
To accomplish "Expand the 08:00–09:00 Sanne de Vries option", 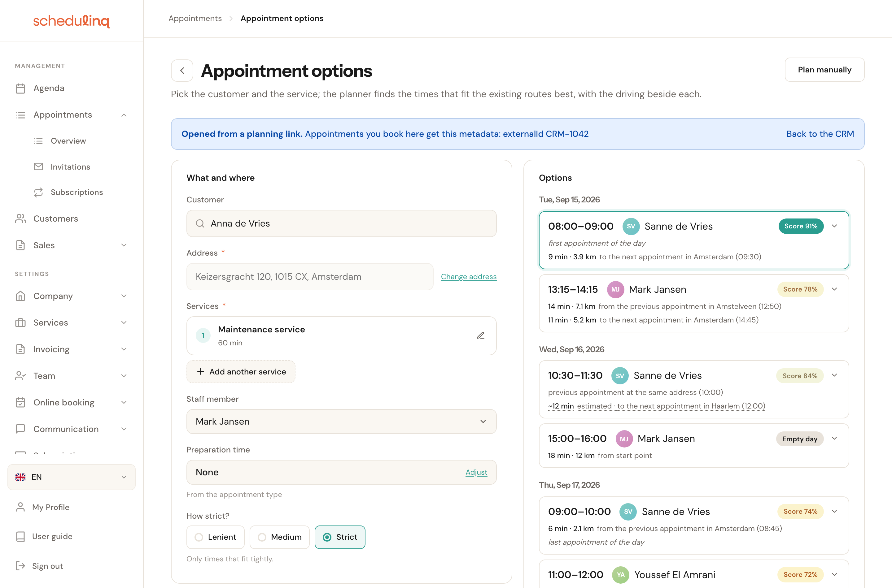I will coord(834,226).
